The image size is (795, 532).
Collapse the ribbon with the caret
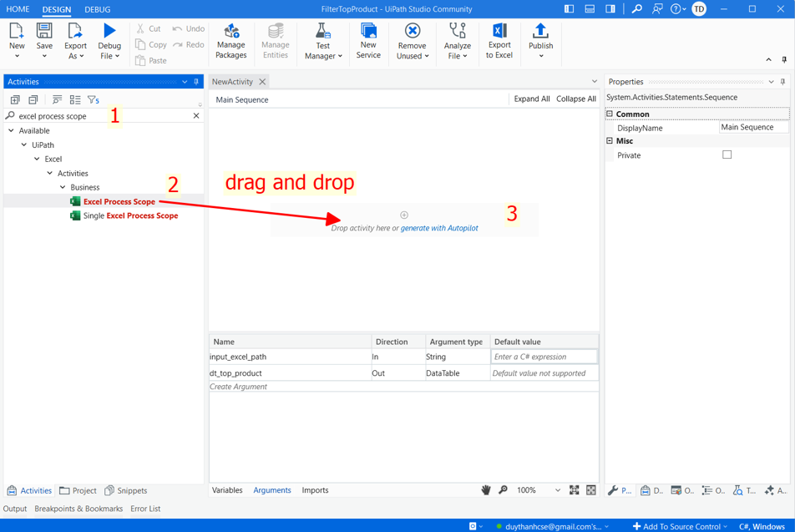click(768, 60)
